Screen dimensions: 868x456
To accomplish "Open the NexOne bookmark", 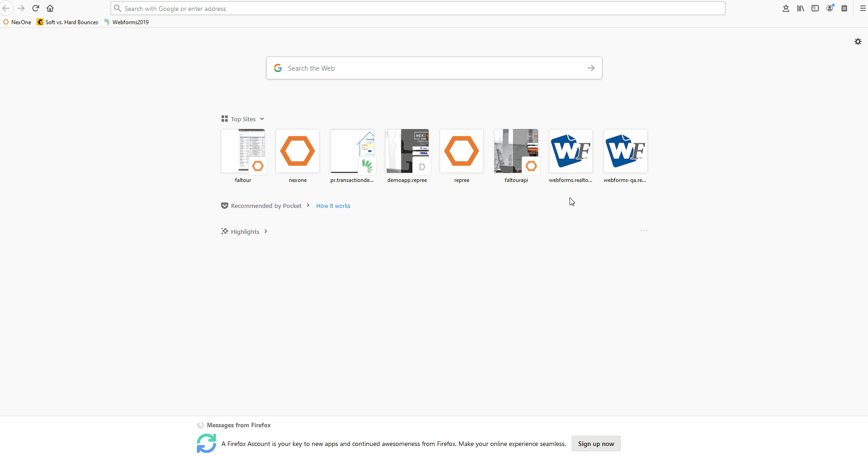I will pos(17,22).
